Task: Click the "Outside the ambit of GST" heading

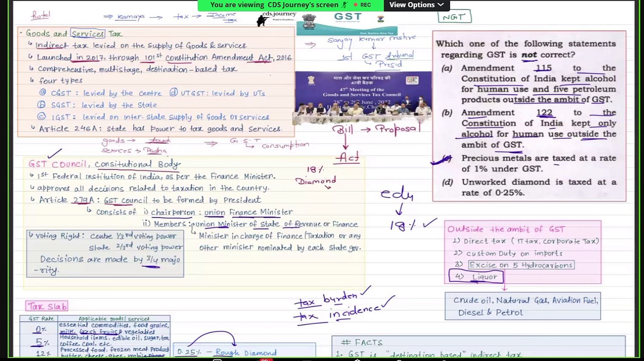Action: (x=506, y=229)
